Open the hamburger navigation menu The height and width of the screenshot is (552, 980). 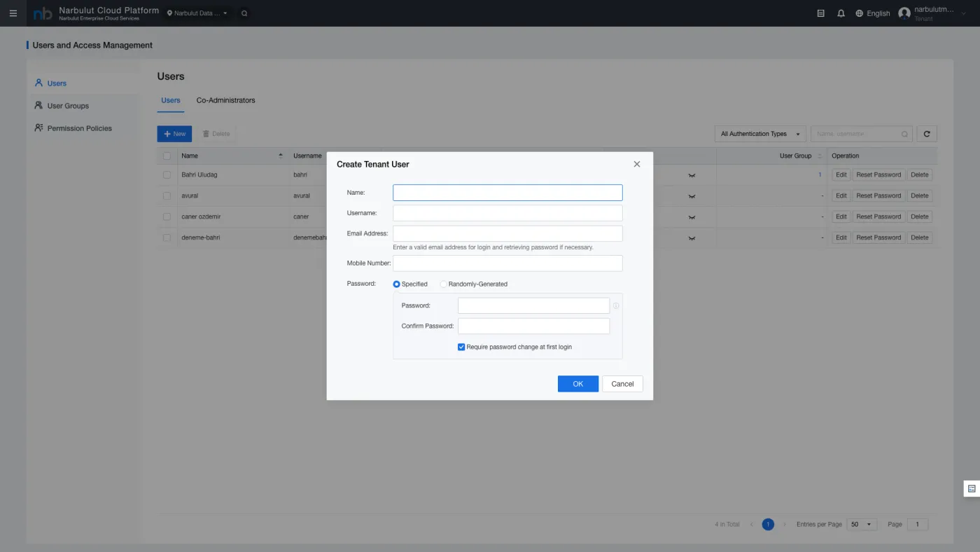13,13
